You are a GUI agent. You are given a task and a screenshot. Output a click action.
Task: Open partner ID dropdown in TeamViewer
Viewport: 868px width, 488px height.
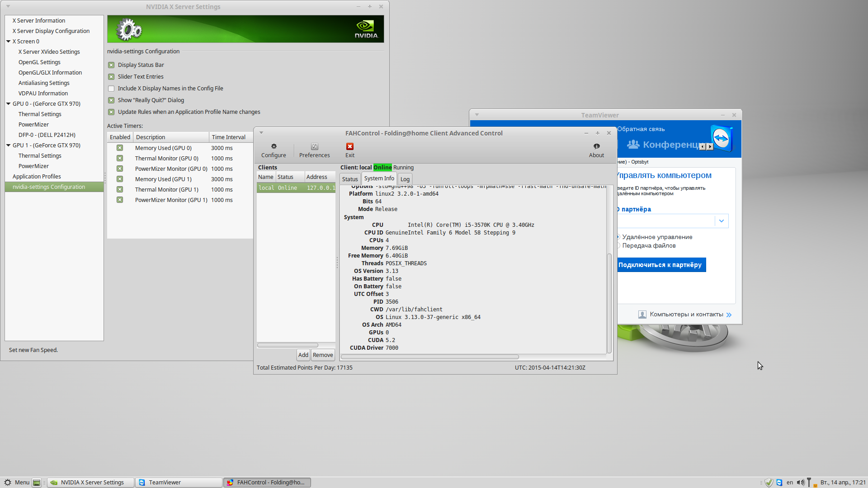point(721,221)
